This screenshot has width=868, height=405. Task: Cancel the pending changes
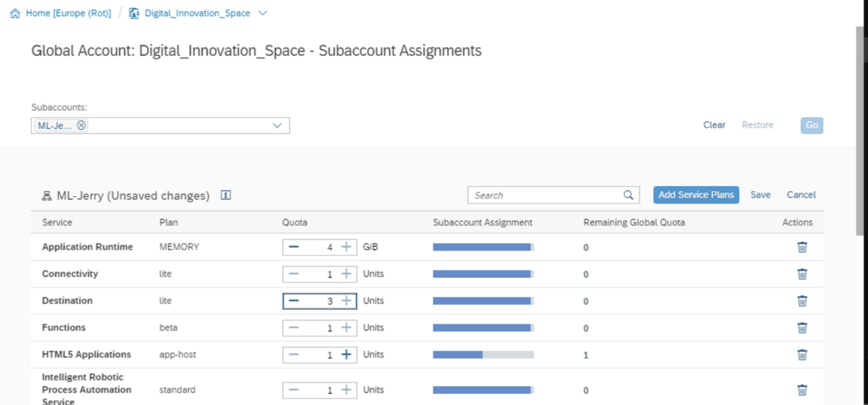coord(801,195)
